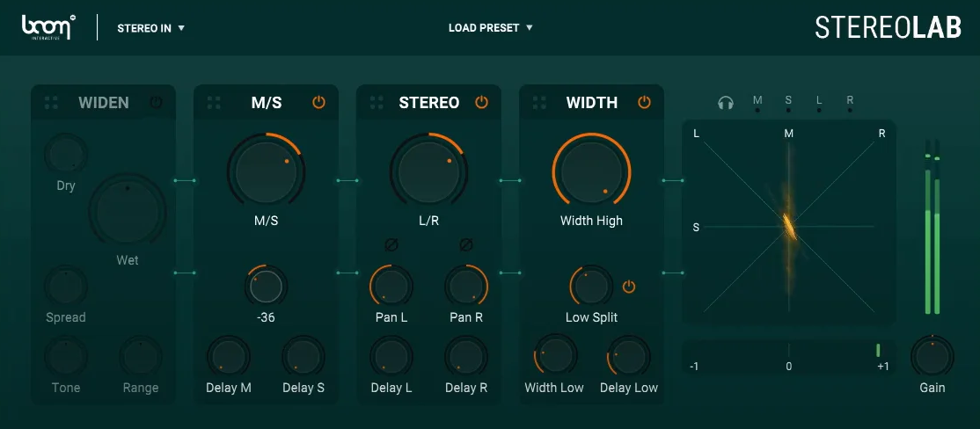This screenshot has height=429, width=980.
Task: Click the Gain knob
Action: click(932, 355)
